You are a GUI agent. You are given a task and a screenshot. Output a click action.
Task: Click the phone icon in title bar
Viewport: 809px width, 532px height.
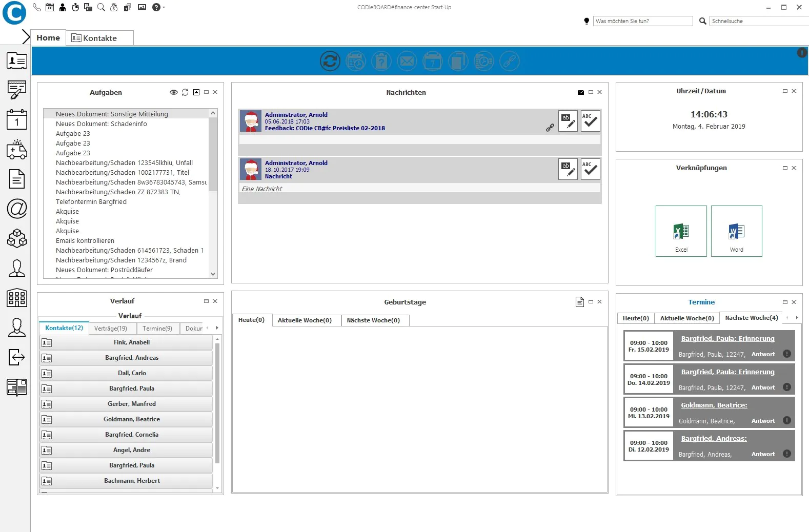37,7
